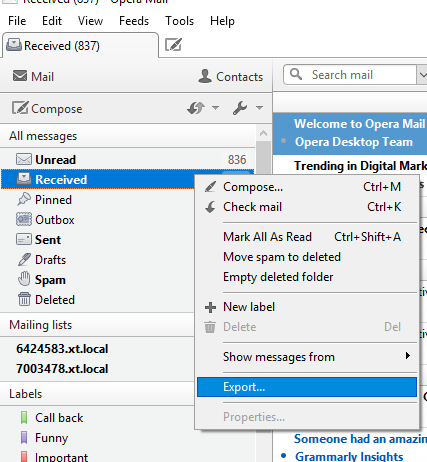Click the Drafts pen icon
The height and width of the screenshot is (462, 427).
(24, 259)
